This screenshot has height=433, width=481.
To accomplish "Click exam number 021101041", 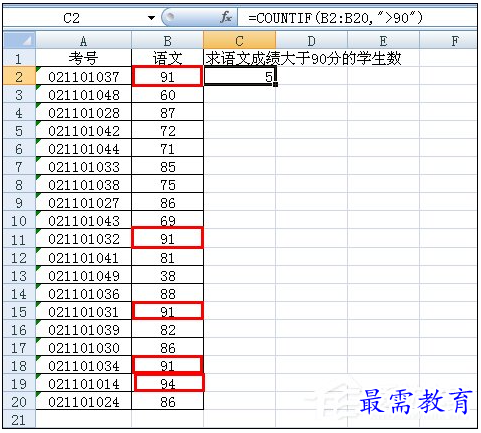I will click(83, 258).
